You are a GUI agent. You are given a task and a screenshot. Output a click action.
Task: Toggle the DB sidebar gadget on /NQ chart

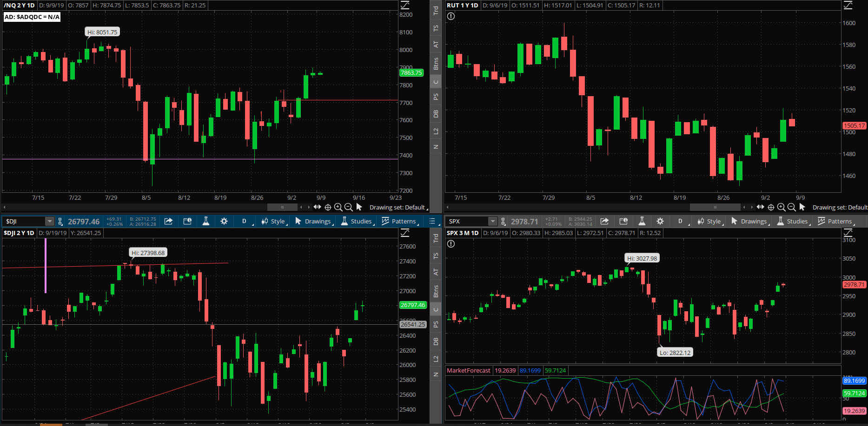pos(436,114)
